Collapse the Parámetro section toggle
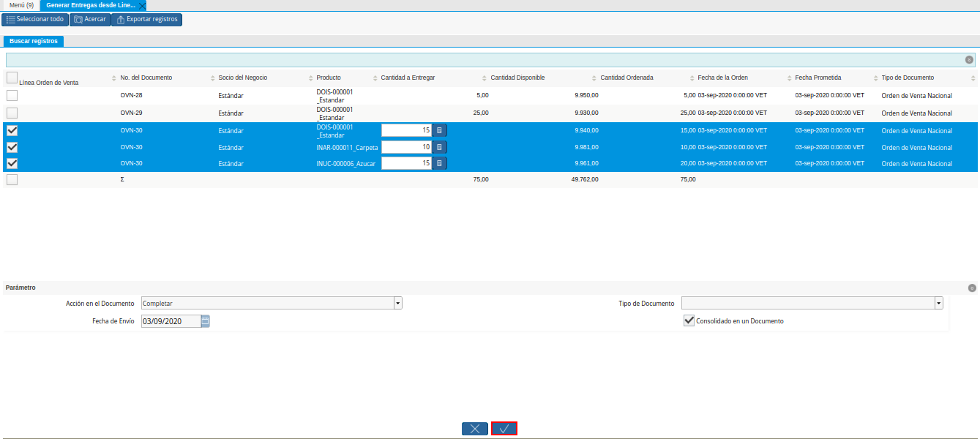The height and width of the screenshot is (439, 980). 972,288
